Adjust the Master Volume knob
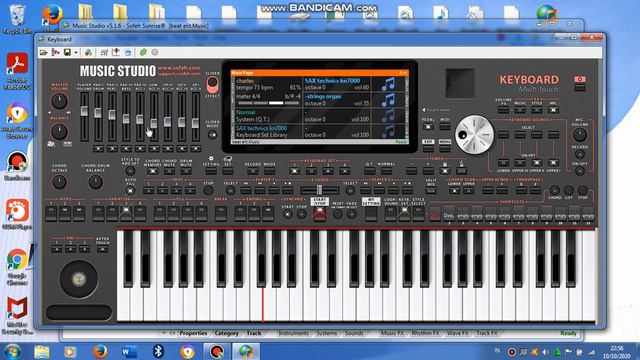Screen dimensions: 640x360 59,101
